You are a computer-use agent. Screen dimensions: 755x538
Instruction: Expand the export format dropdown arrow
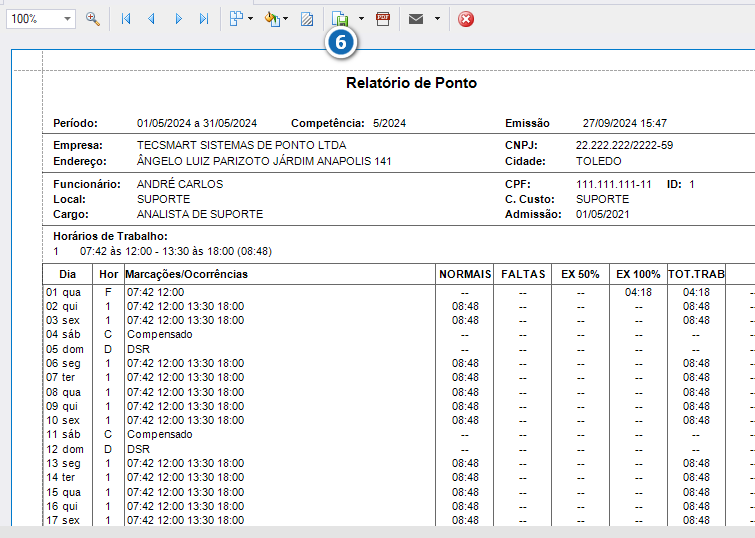362,19
